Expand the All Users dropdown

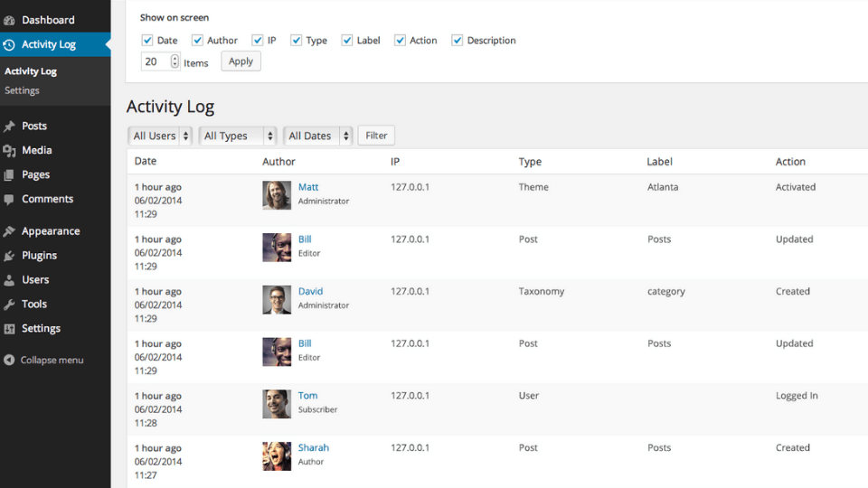click(x=160, y=136)
